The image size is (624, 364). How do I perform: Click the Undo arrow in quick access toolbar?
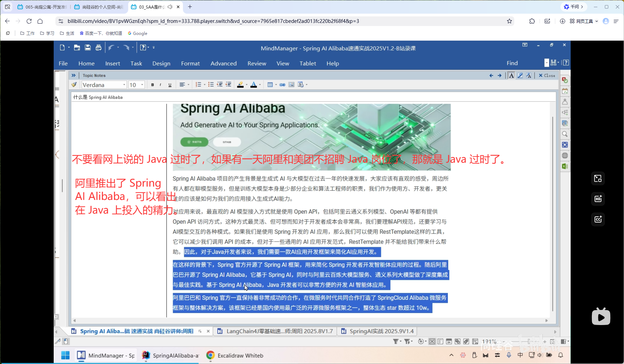pyautogui.click(x=112, y=48)
